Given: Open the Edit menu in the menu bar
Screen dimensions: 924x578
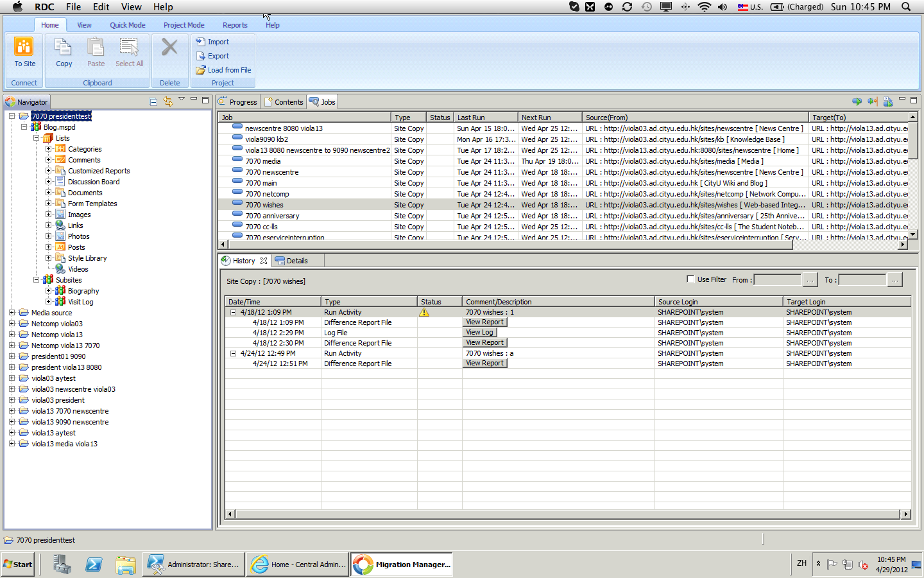Looking at the screenshot, I should click(x=101, y=6).
